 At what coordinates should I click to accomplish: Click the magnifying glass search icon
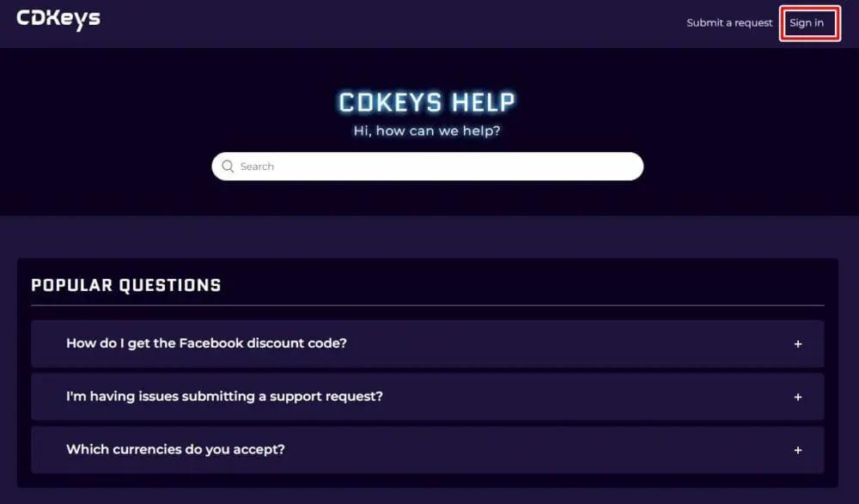click(228, 167)
